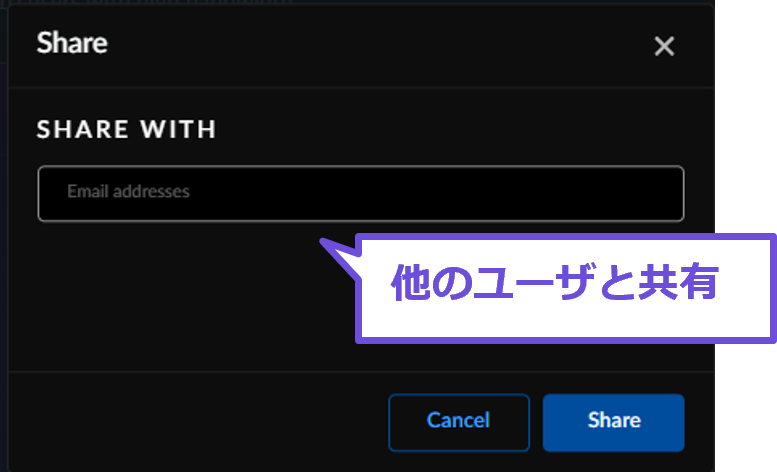Click the Share dialog title text

(72, 43)
